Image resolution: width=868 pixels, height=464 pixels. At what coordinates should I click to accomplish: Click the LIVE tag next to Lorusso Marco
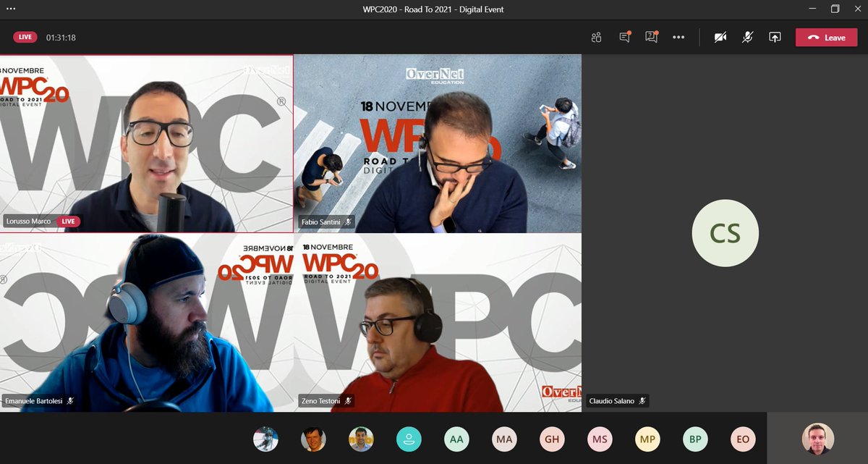(68, 222)
